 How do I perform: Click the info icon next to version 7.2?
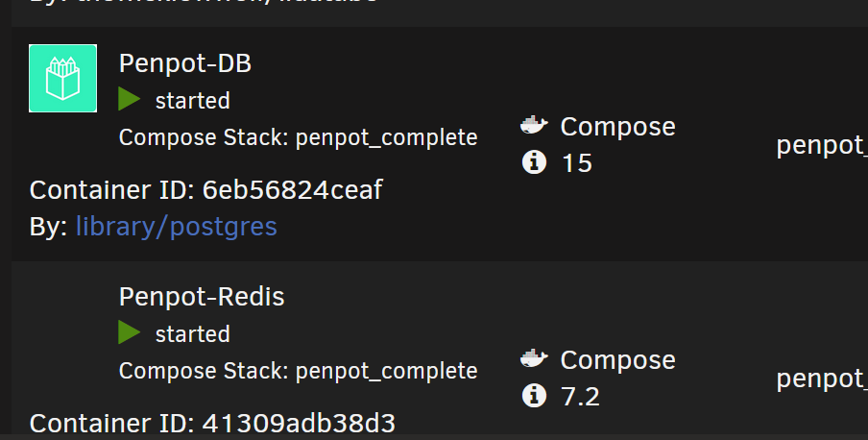[534, 396]
